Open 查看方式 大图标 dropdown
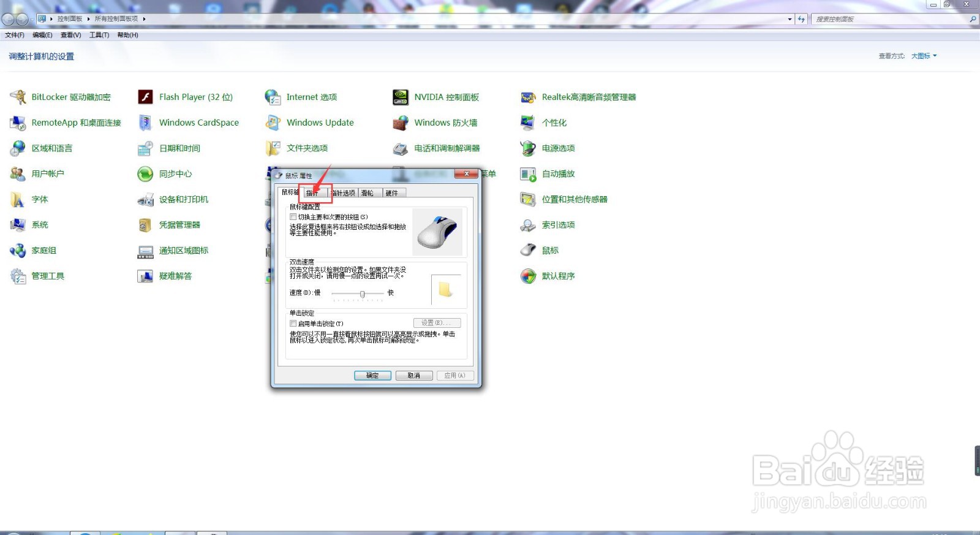This screenshot has width=980, height=535. 924,56
